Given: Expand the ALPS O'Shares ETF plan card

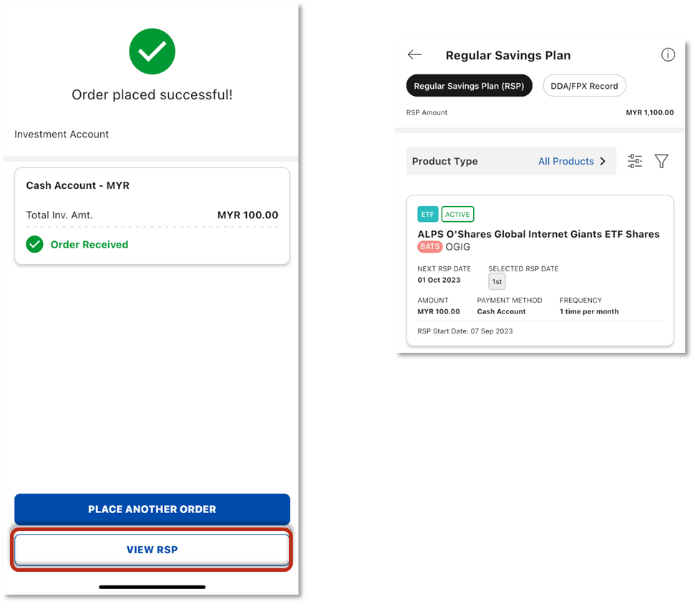Looking at the screenshot, I should click(x=539, y=270).
